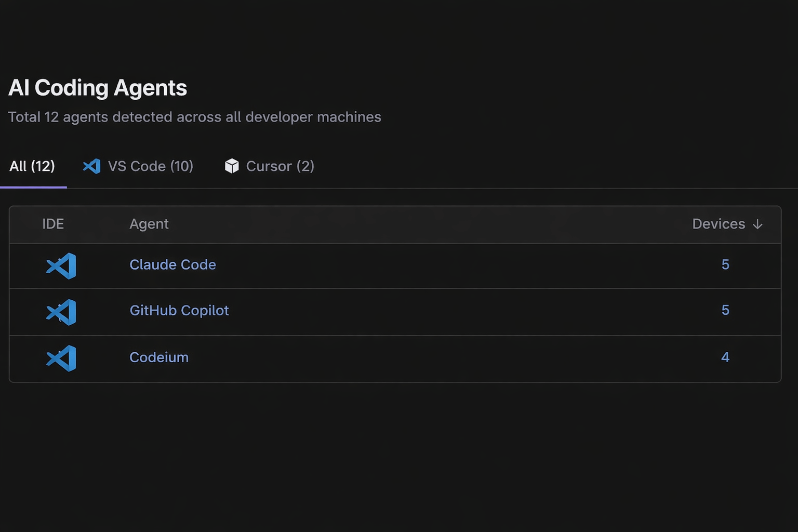Screen dimensions: 798x532
Task: Open the Cursor (2) tab
Action: [269, 166]
